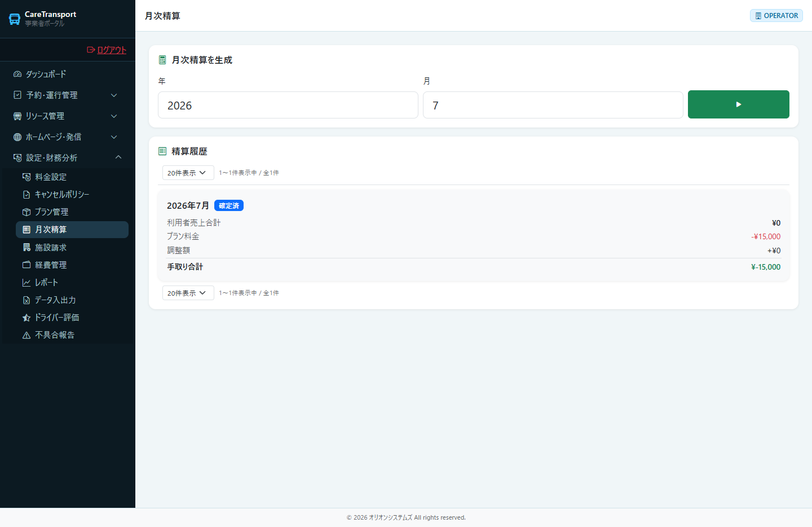
Task: Click the プラン管理 box icon
Action: (x=27, y=212)
